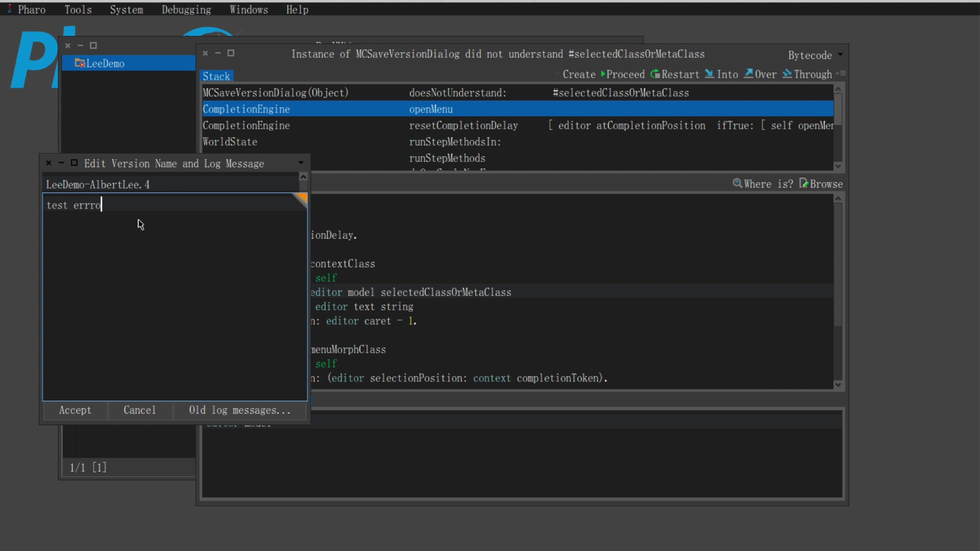The image size is (980, 551).
Task: Open the Edit Version dialog window menu arrow
Action: [301, 163]
